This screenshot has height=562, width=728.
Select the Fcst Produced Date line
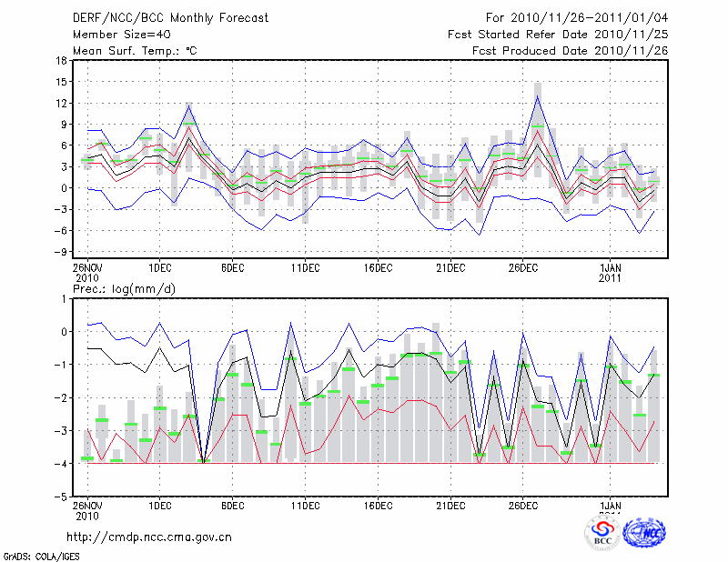570,50
